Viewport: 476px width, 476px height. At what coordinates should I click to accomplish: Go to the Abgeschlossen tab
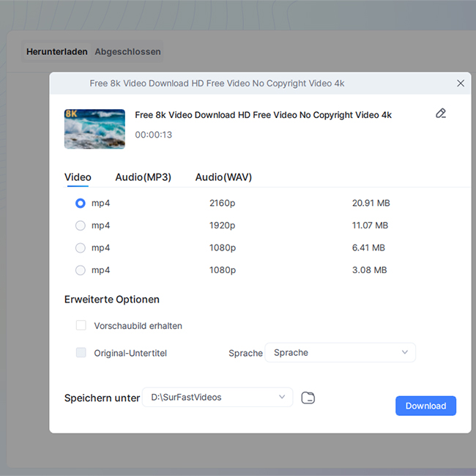point(127,52)
